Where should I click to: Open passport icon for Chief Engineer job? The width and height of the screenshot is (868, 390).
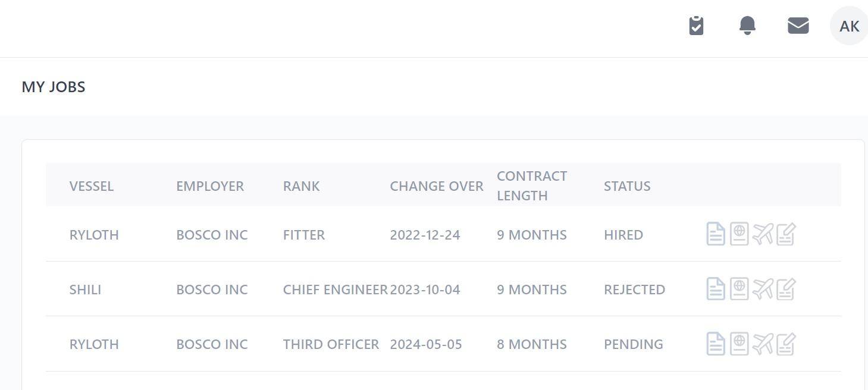point(739,289)
